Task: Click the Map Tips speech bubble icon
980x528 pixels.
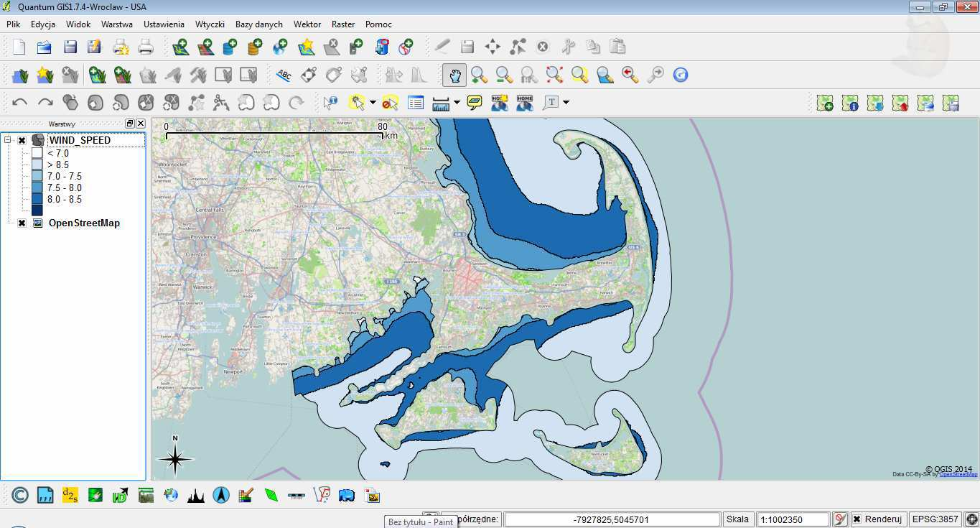Action: point(474,103)
